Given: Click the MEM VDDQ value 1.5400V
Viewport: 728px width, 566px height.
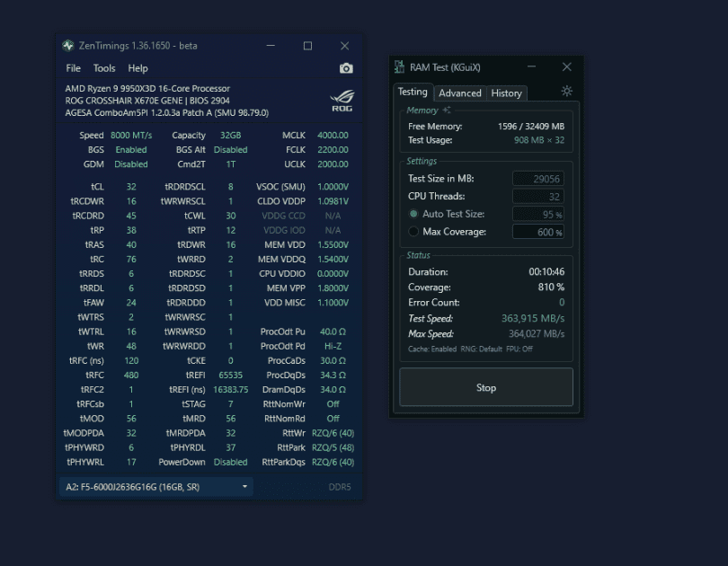Looking at the screenshot, I should pyautogui.click(x=333, y=259).
